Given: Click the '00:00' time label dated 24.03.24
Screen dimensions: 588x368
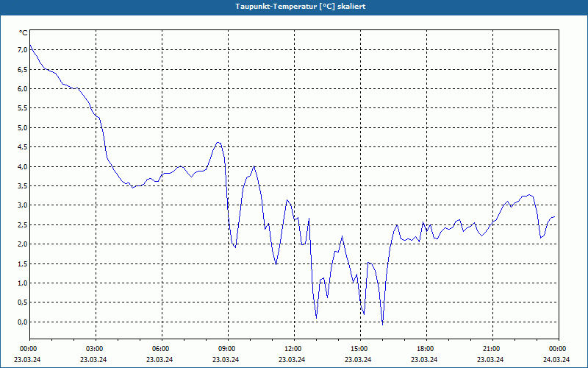Looking at the screenshot, I should coord(558,348).
